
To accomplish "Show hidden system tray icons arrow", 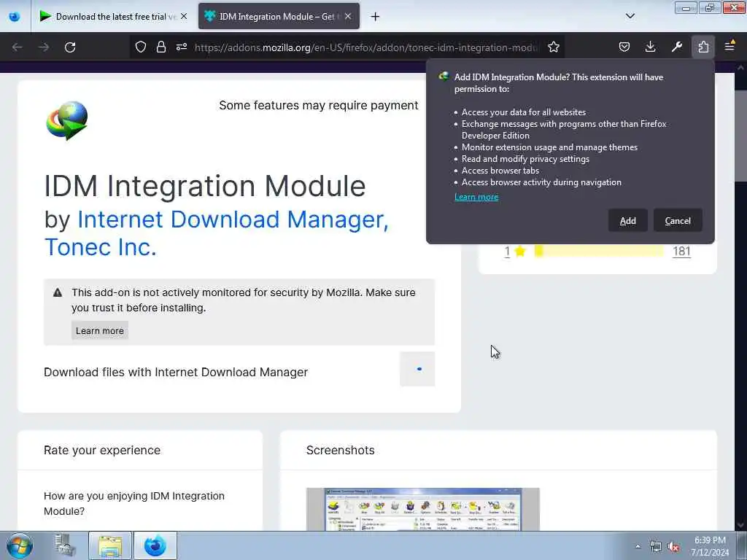I will point(638,546).
